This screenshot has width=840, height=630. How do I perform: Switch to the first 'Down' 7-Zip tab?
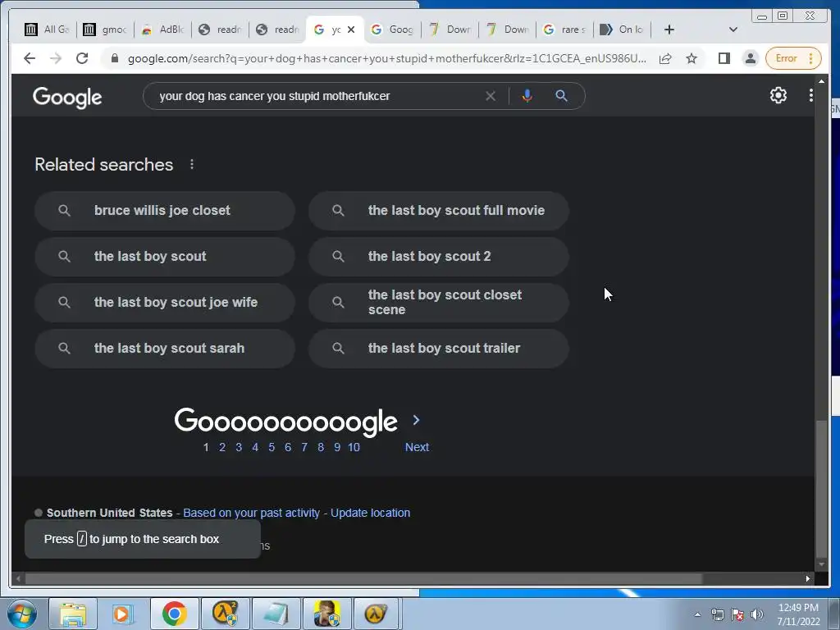[450, 30]
